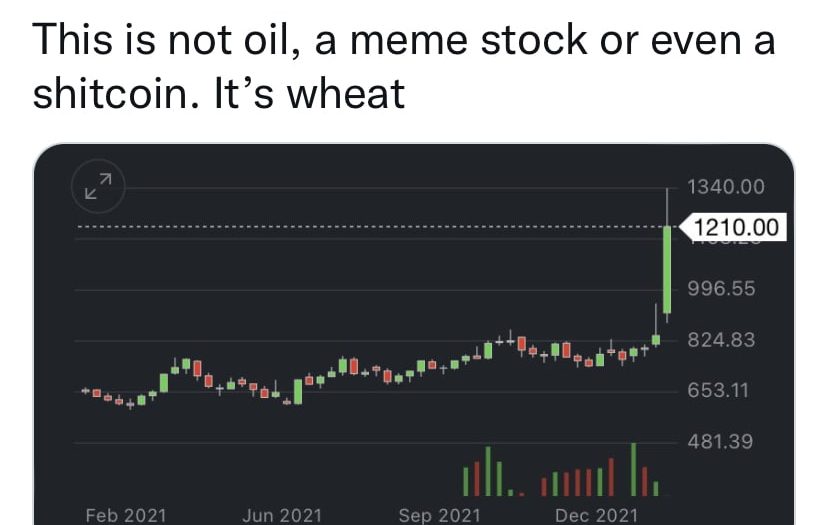Select the 481.39 price level label
828x525 pixels.
point(720,441)
